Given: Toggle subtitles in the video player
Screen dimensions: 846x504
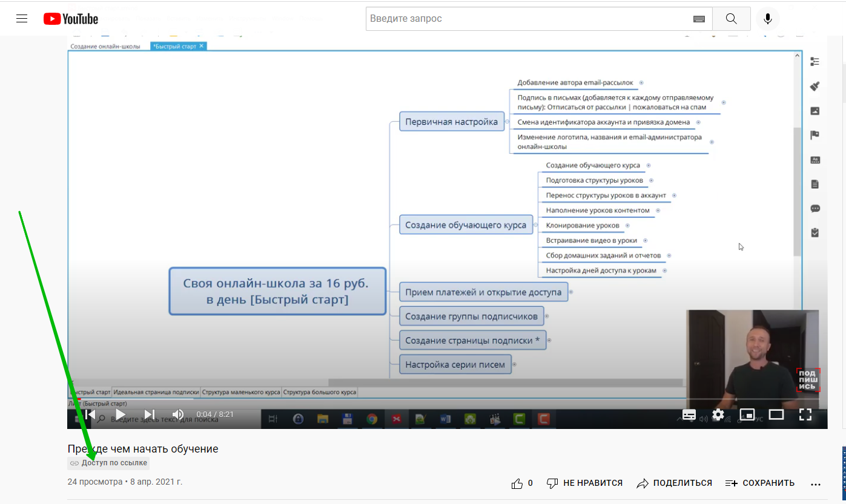Looking at the screenshot, I should [689, 414].
